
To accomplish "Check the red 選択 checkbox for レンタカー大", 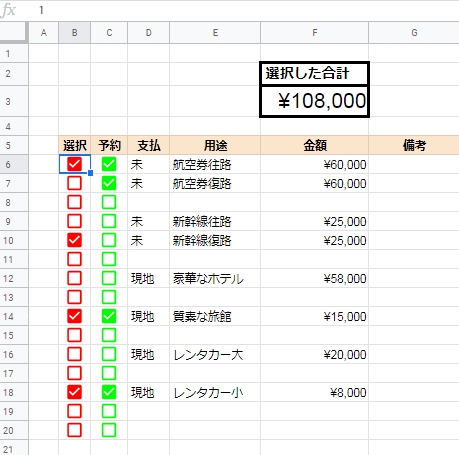I will coord(74,354).
